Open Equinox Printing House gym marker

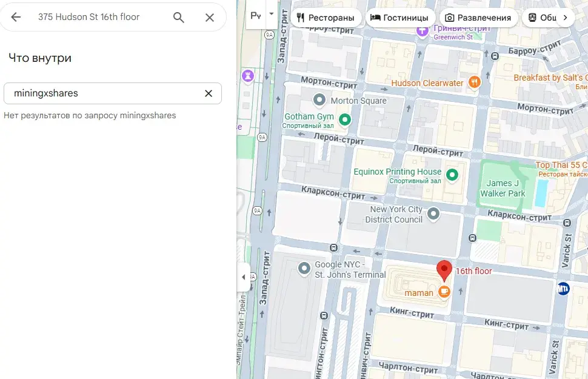[452, 175]
